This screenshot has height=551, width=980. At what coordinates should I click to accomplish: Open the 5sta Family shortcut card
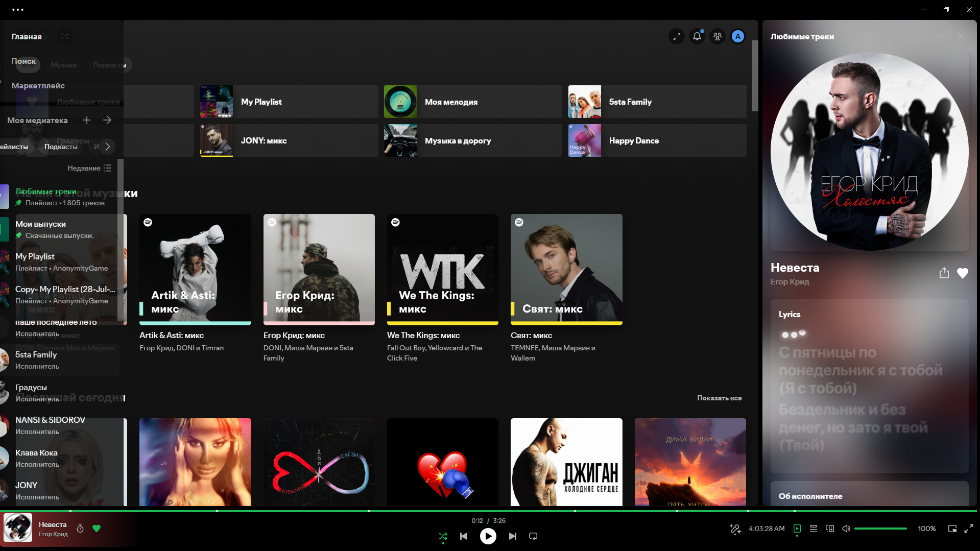point(657,102)
